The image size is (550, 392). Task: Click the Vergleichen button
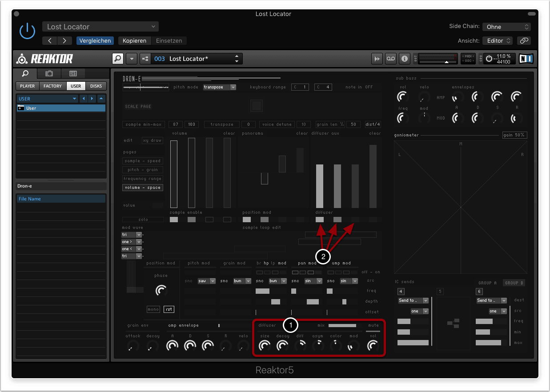click(95, 40)
